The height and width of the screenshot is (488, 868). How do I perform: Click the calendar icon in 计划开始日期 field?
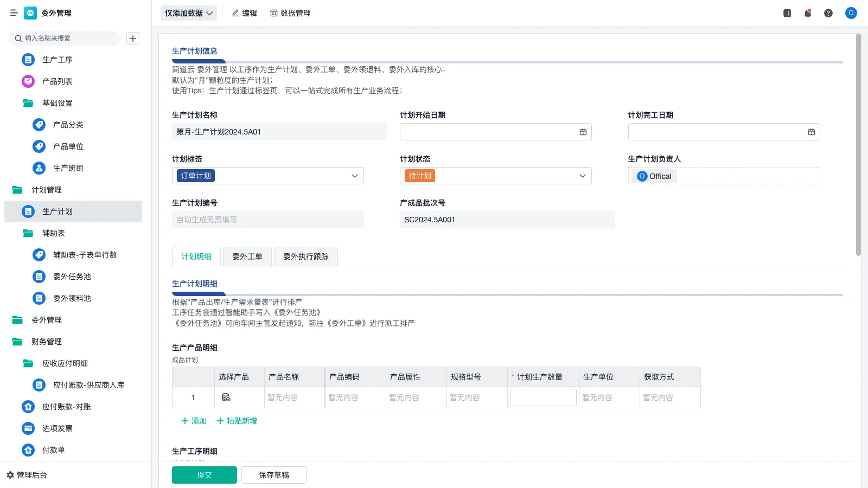point(583,132)
